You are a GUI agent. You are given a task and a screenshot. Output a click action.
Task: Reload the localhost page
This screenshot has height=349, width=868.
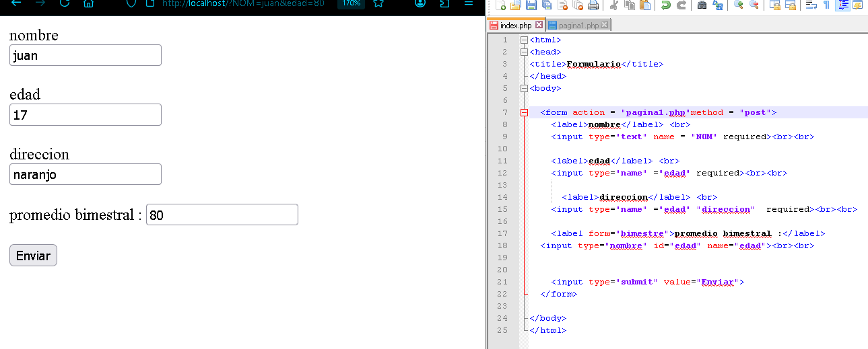pyautogui.click(x=65, y=3)
